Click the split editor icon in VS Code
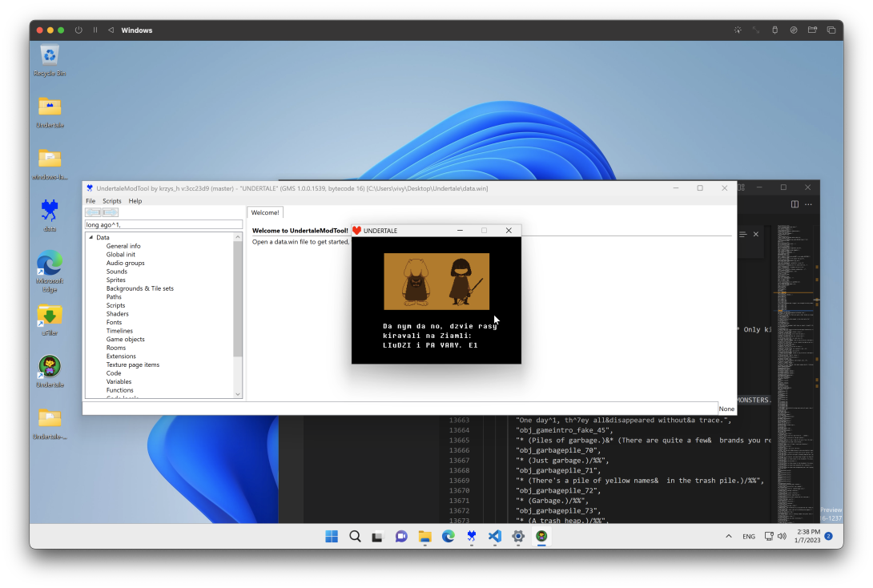This screenshot has width=873, height=588. 795,204
